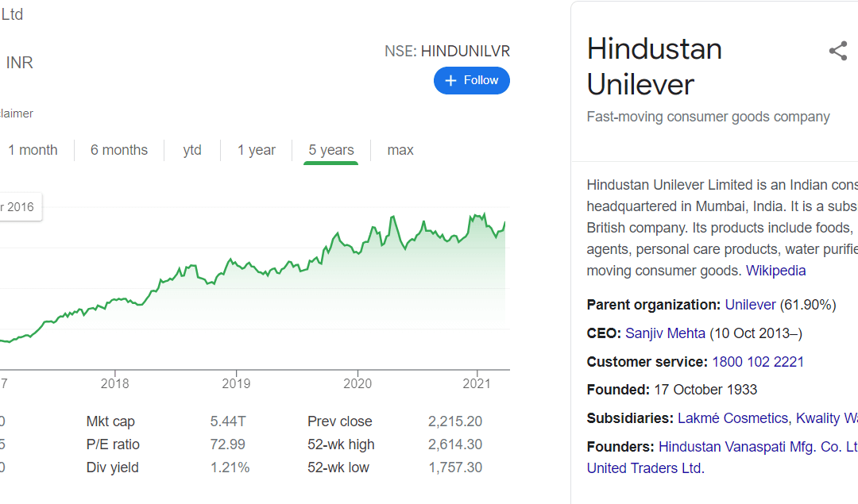Click the Prev close value 2,215.20
Screen dimensions: 858x504
pyautogui.click(x=455, y=421)
